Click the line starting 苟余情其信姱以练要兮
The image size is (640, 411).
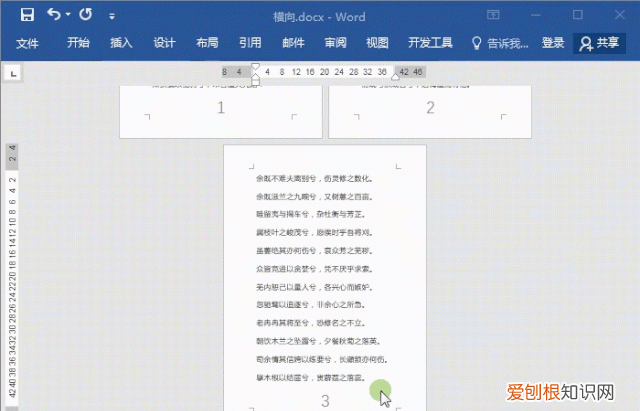tap(322, 360)
